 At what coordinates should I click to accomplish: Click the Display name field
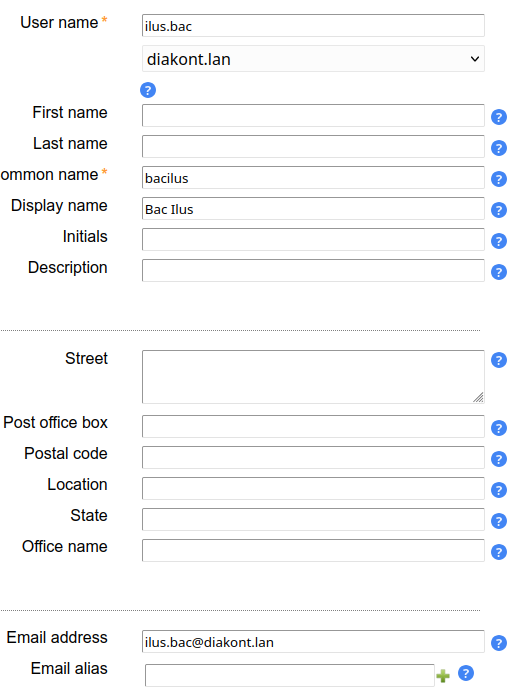click(313, 209)
